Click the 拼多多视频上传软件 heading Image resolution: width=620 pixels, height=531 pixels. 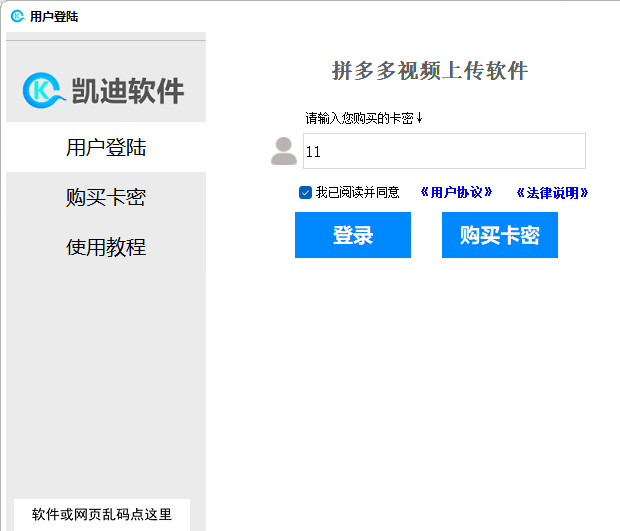[x=430, y=71]
